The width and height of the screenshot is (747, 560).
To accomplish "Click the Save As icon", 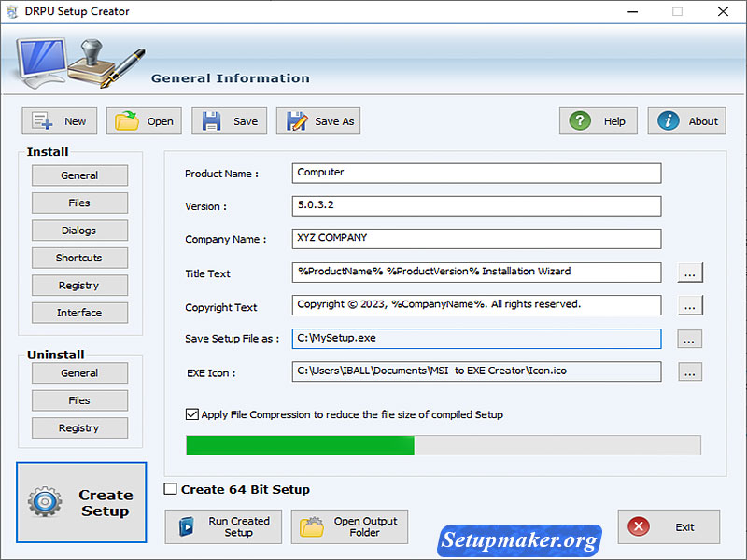I will pyautogui.click(x=298, y=120).
